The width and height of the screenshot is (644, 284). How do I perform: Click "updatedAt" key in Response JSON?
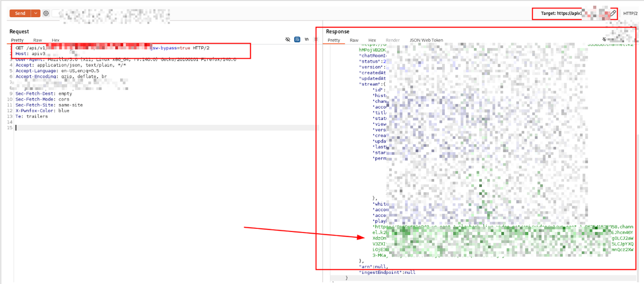click(373, 78)
